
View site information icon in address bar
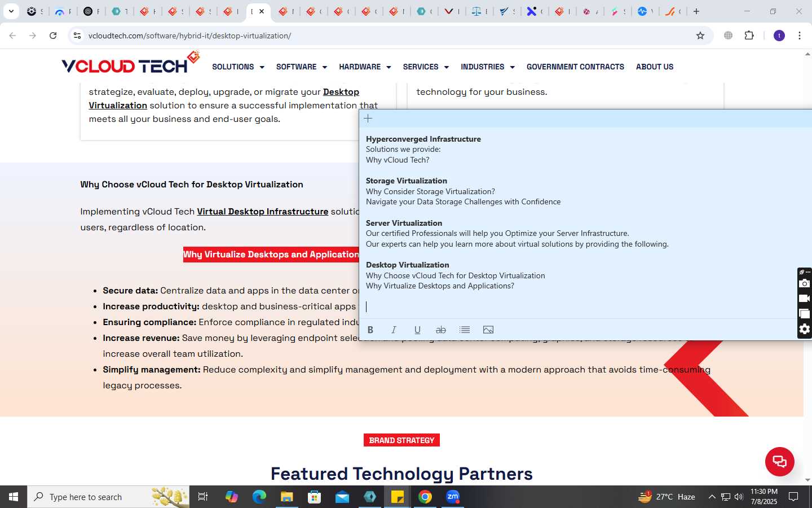(x=77, y=36)
